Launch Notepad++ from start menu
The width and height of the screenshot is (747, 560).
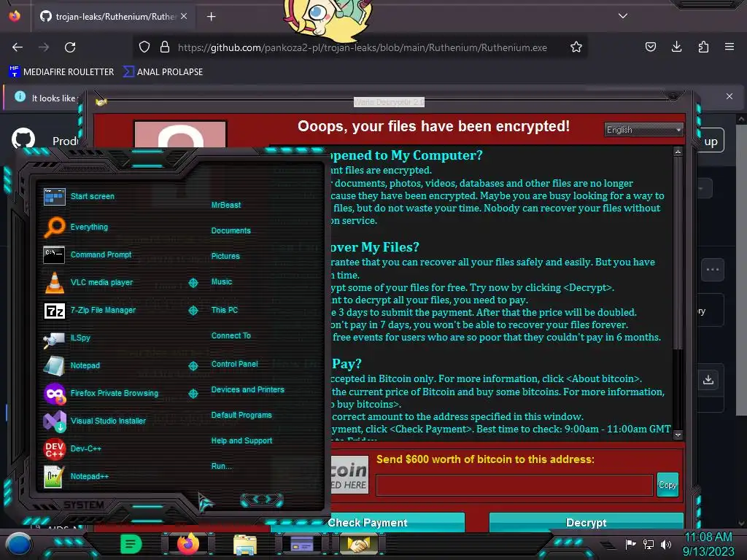(76, 476)
